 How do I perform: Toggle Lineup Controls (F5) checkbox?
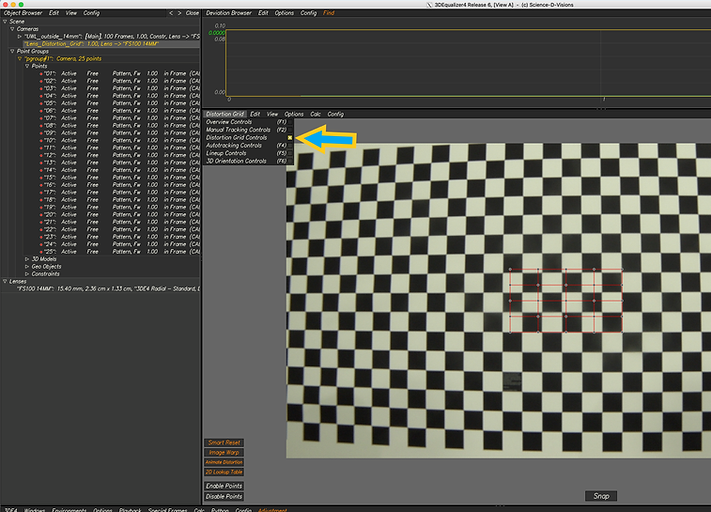coord(290,153)
